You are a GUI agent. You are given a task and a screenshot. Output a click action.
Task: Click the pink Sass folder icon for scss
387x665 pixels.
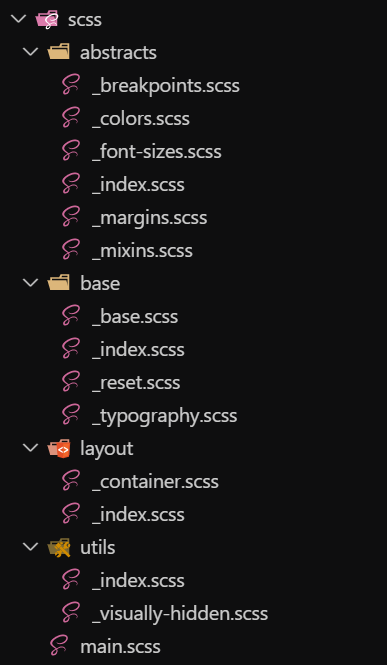47,20
